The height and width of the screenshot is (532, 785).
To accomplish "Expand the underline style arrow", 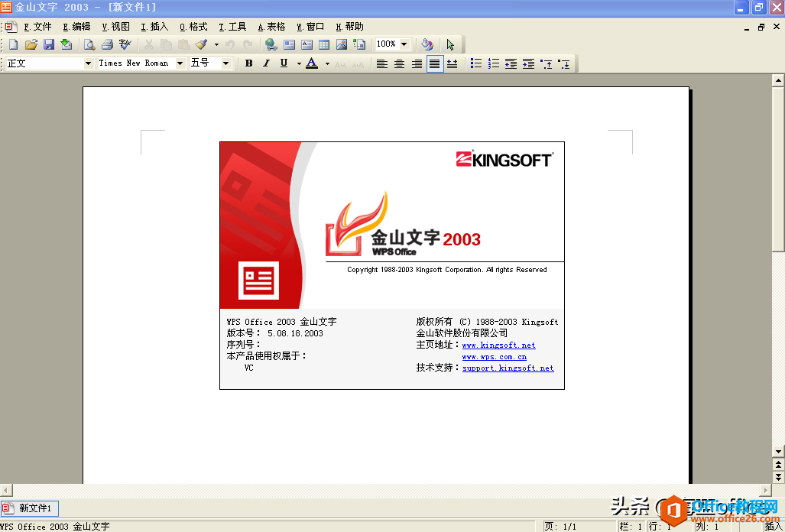I will click(x=299, y=63).
